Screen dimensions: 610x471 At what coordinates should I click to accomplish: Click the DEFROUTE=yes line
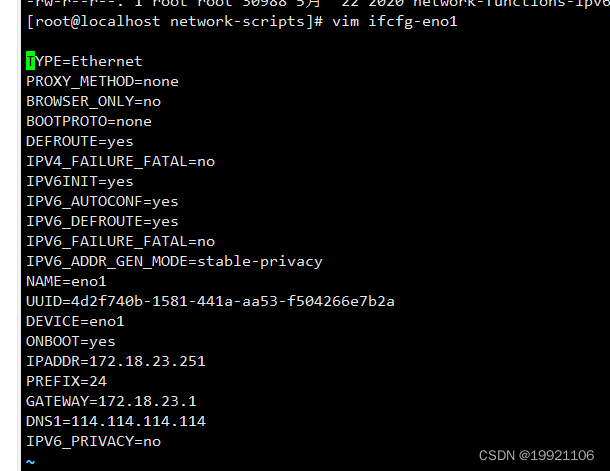point(80,142)
